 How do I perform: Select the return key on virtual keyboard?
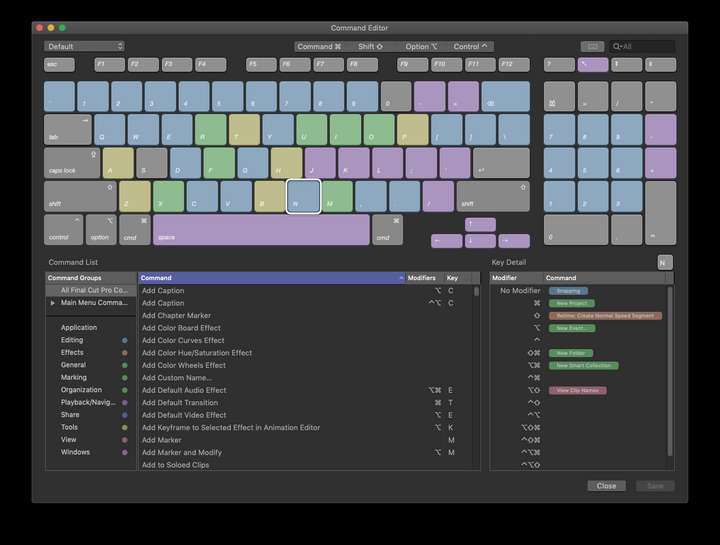[x=501, y=163]
